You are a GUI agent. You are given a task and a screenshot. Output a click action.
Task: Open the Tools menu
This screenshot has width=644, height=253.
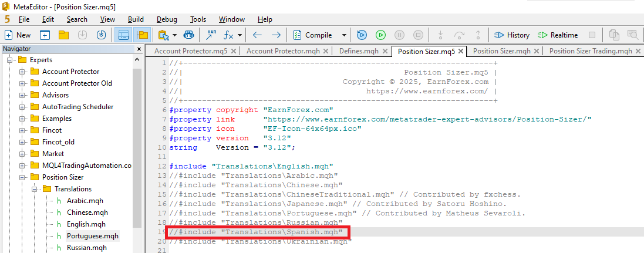[x=198, y=19]
